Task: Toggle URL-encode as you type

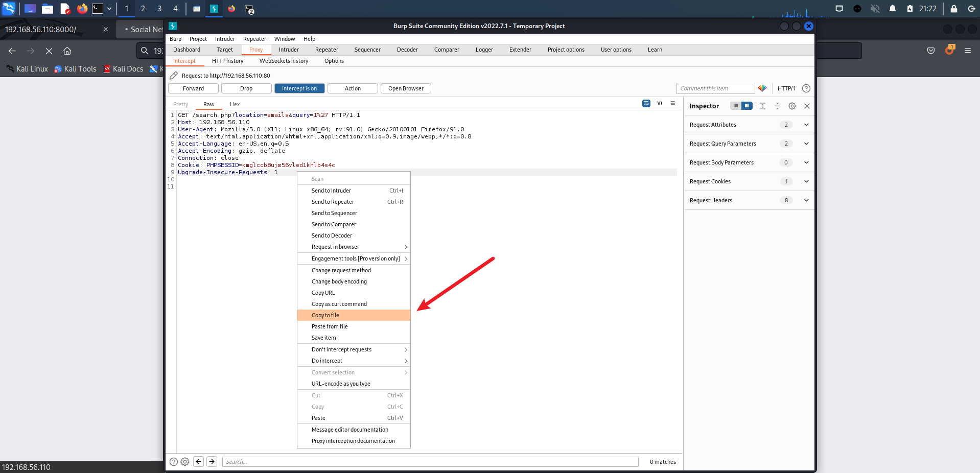Action: point(354,384)
